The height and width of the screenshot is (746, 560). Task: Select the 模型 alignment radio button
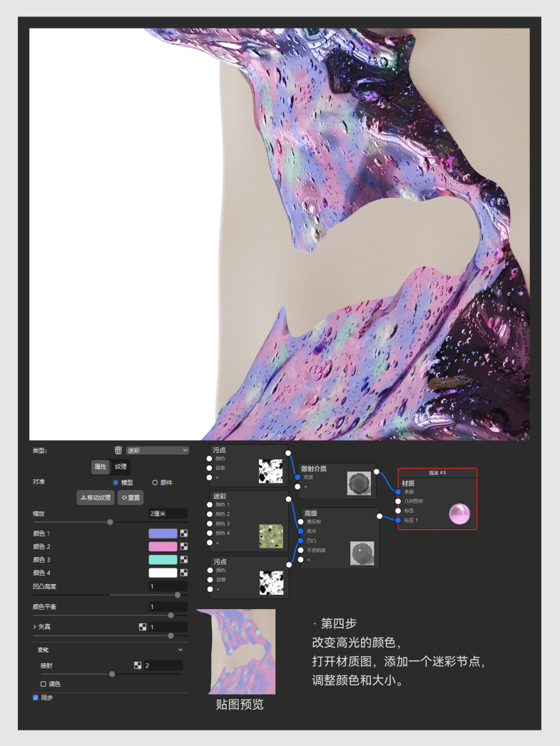116,482
